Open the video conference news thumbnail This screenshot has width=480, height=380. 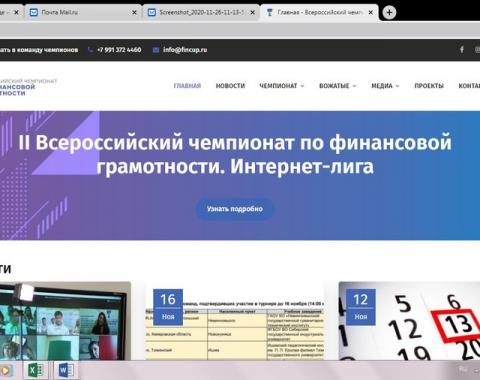pyautogui.click(x=65, y=321)
